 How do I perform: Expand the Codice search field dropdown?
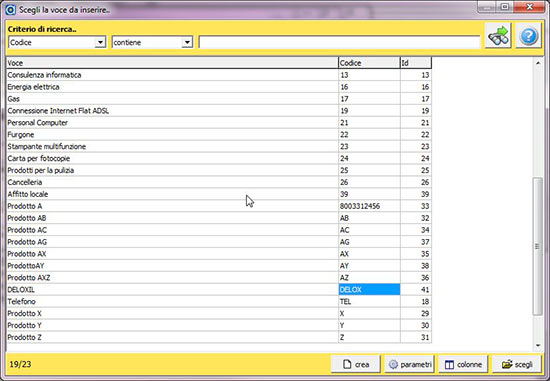[x=100, y=42]
